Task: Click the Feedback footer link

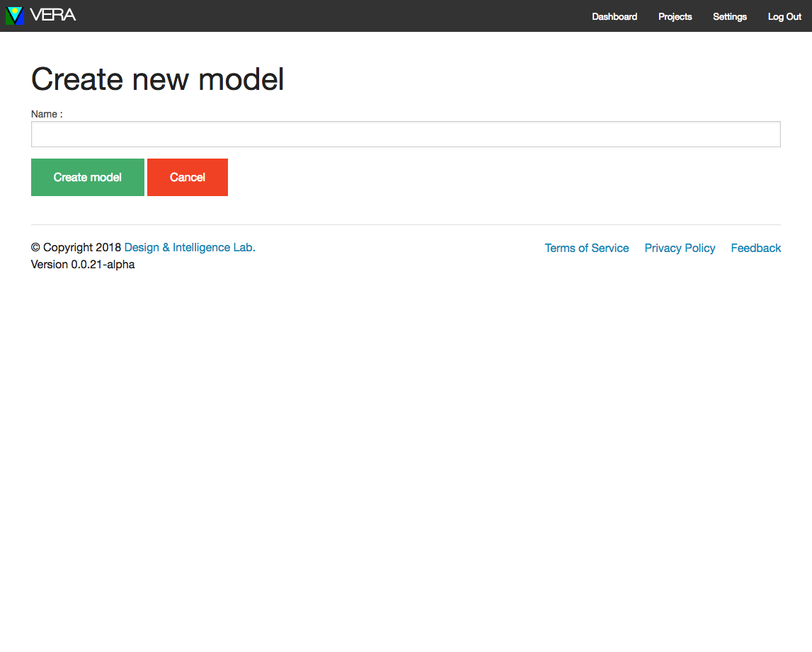Action: pyautogui.click(x=755, y=248)
